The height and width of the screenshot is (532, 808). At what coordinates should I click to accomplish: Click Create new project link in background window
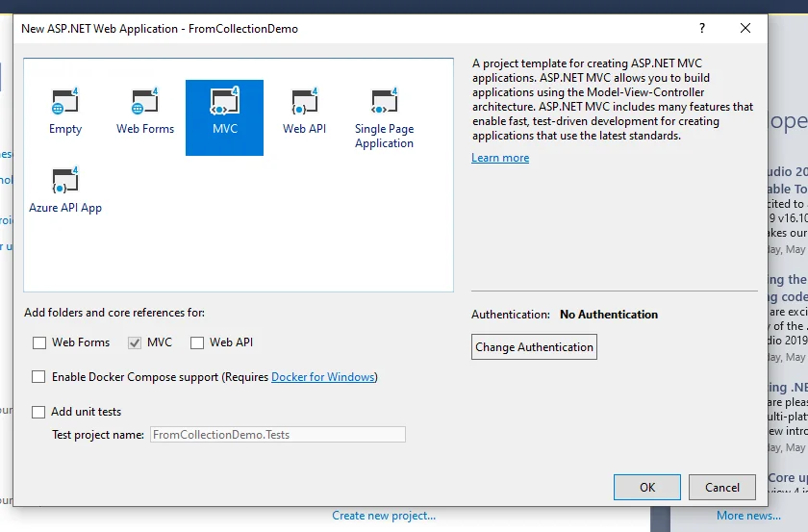[x=384, y=516]
